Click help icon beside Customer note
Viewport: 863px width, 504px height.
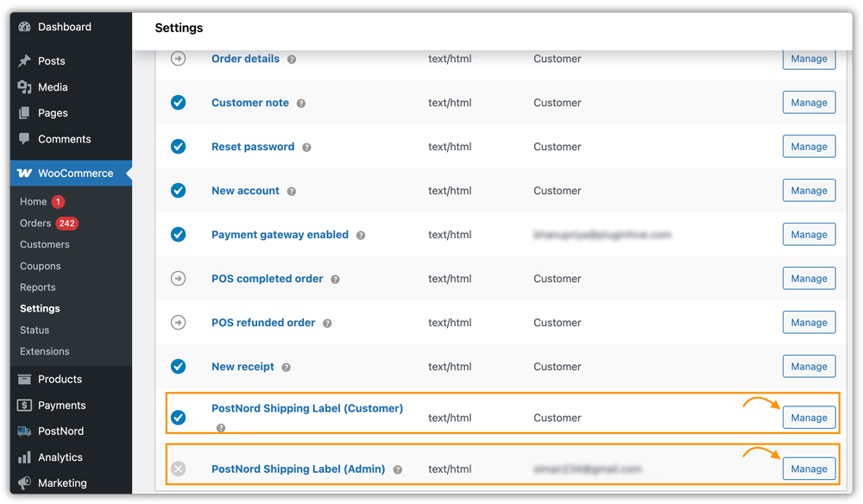301,104
